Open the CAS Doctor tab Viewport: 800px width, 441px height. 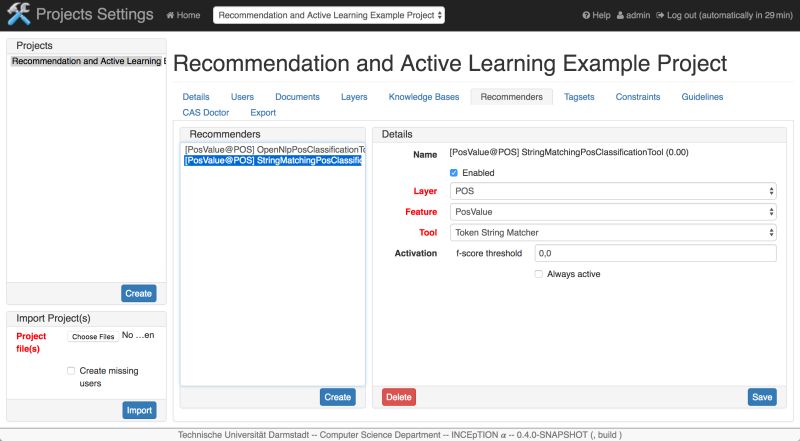206,113
